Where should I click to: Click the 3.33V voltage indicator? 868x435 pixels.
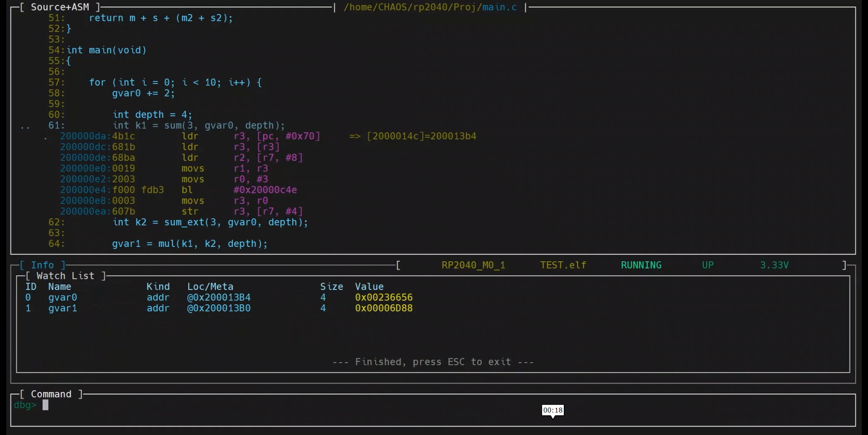click(774, 265)
